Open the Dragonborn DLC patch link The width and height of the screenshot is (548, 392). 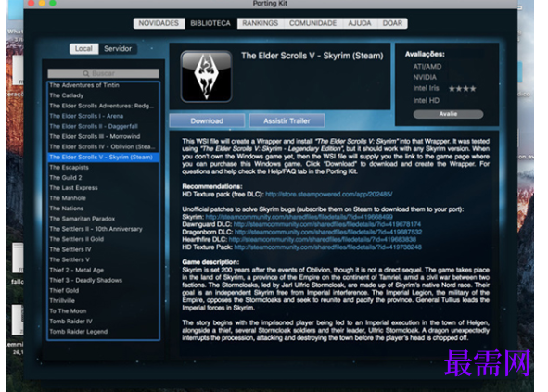point(328,232)
